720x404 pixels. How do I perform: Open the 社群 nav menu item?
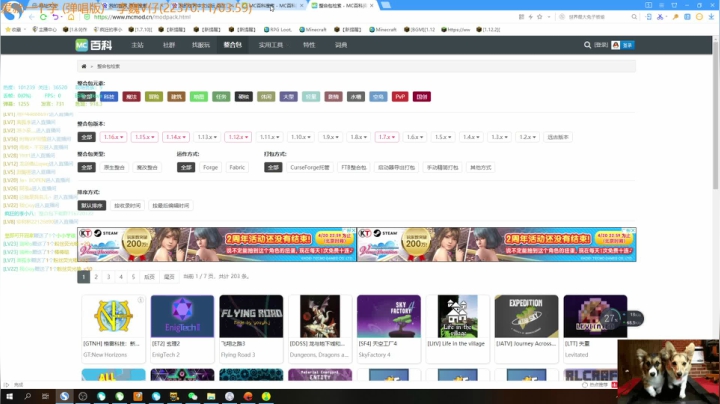tap(169, 45)
